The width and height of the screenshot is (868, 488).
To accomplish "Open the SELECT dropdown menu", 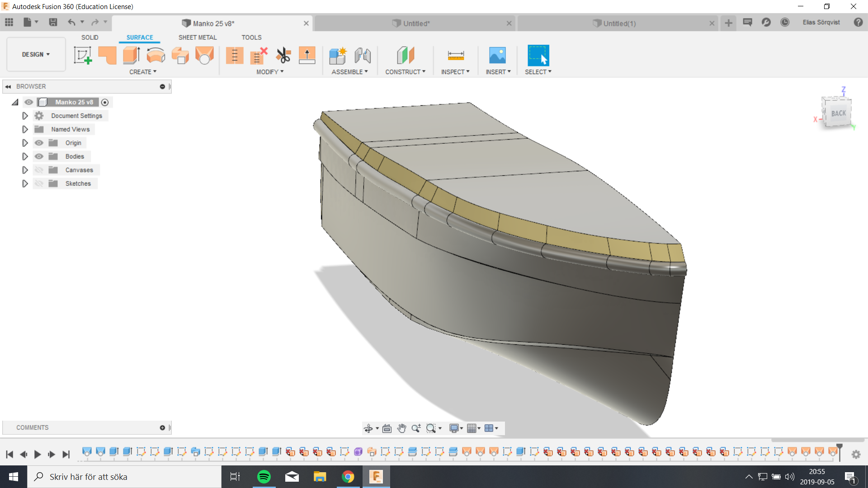I will pos(538,71).
